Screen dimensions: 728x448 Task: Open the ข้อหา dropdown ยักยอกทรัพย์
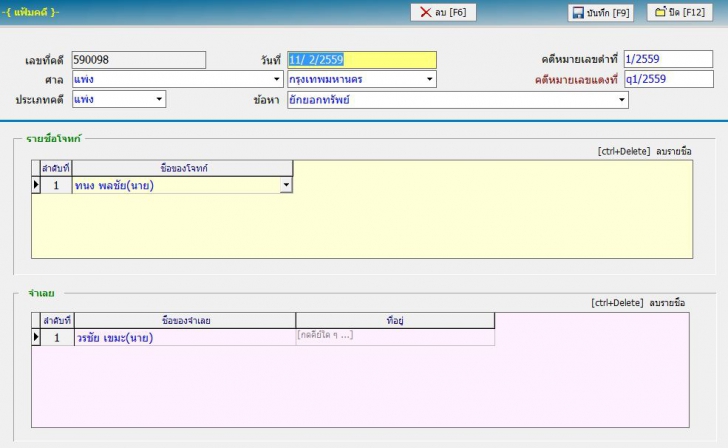click(x=622, y=100)
